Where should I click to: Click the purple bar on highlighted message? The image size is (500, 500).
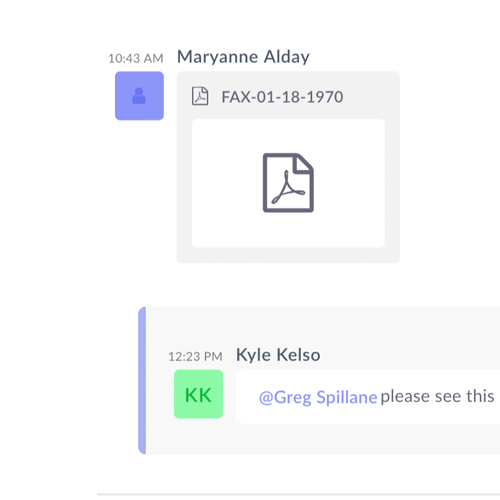142,380
